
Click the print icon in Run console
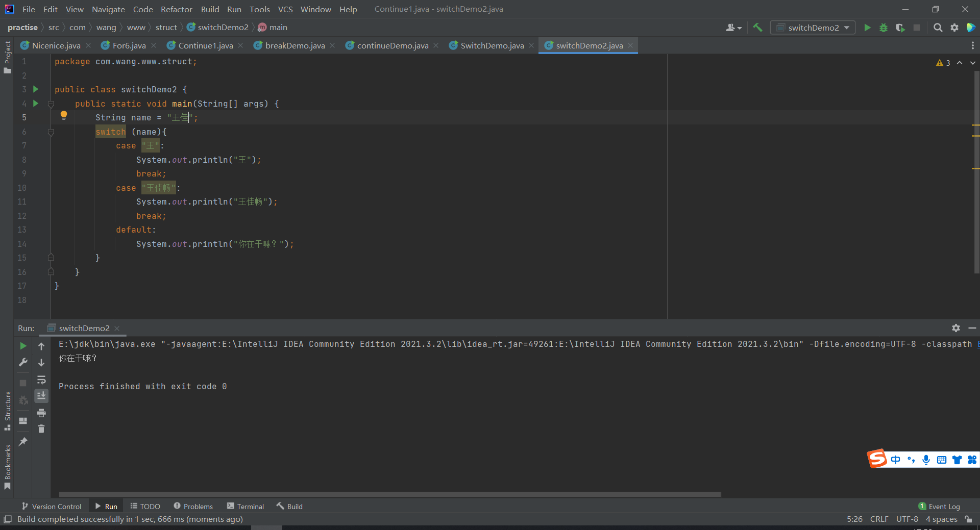[x=41, y=413]
